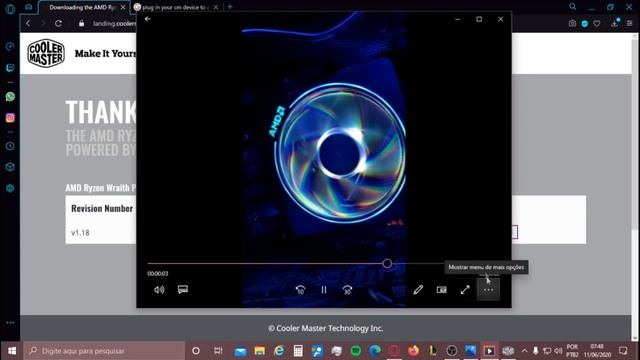Open the Photos app from taskbar
The image size is (640, 360).
pos(471,351)
